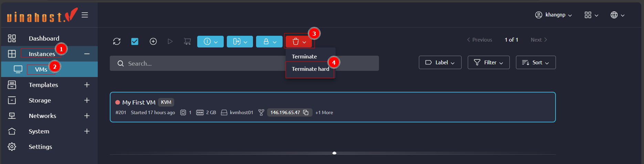Image resolution: width=644 pixels, height=164 pixels.
Task: Open the Dashboard page from the sidebar
Action: (44, 39)
